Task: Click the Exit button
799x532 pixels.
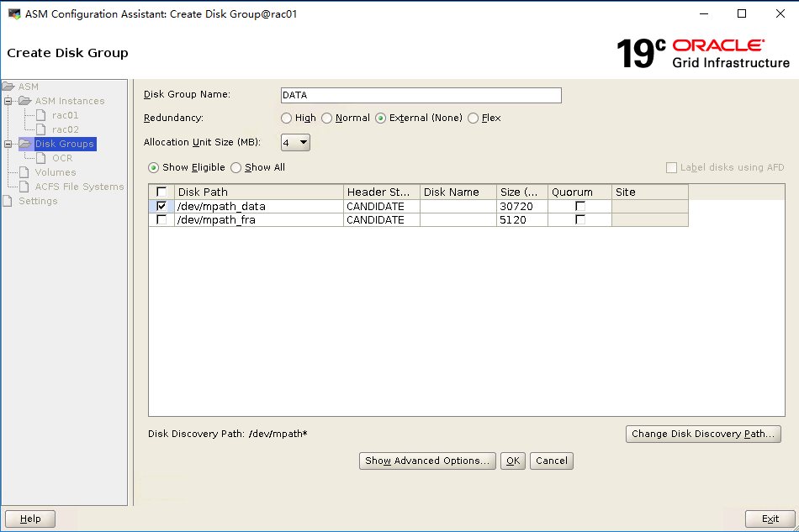Action: (770, 519)
